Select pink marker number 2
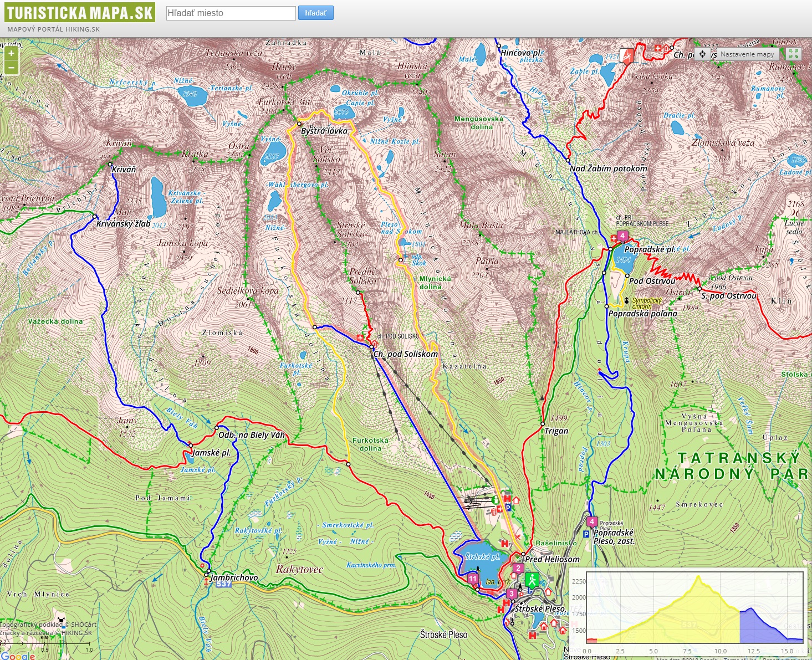The height and width of the screenshot is (660, 812). coord(518,568)
